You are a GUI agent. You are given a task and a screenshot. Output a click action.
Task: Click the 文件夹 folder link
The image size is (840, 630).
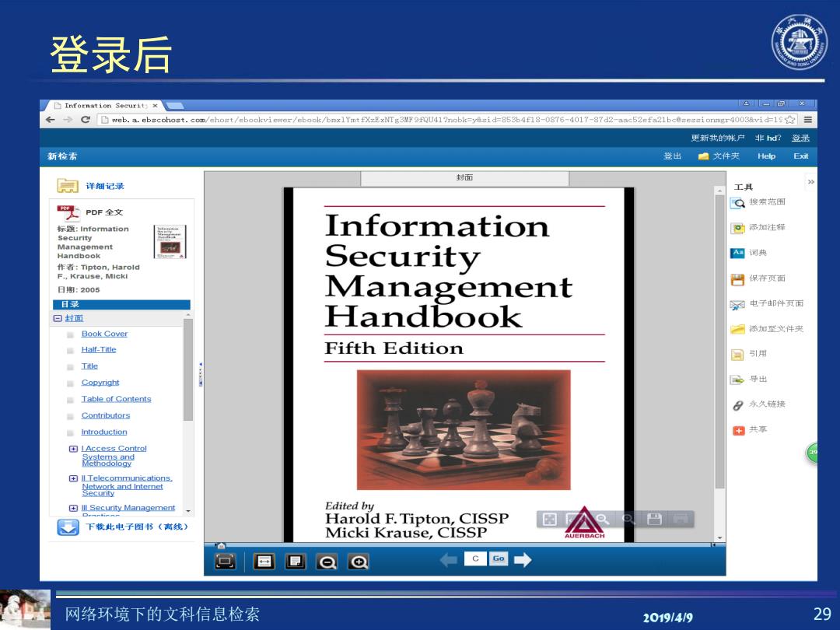pos(726,156)
